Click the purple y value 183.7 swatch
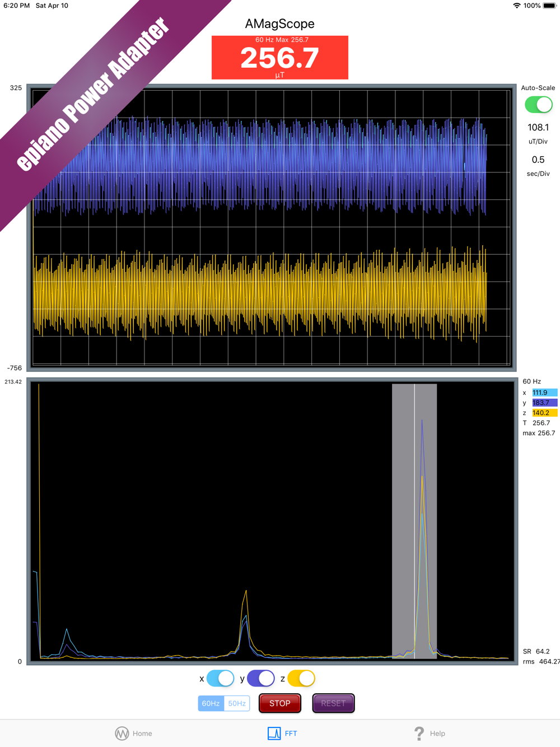The image size is (560, 747). pyautogui.click(x=544, y=403)
